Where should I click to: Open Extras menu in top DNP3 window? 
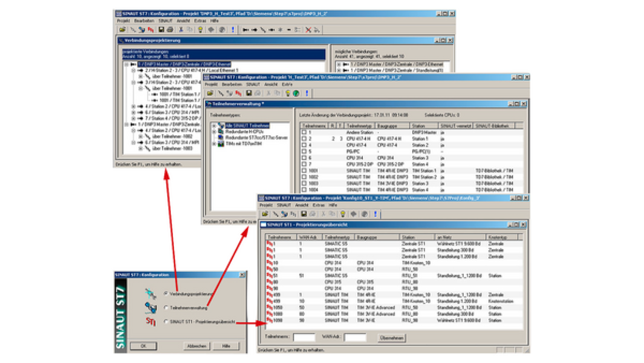[x=200, y=21]
